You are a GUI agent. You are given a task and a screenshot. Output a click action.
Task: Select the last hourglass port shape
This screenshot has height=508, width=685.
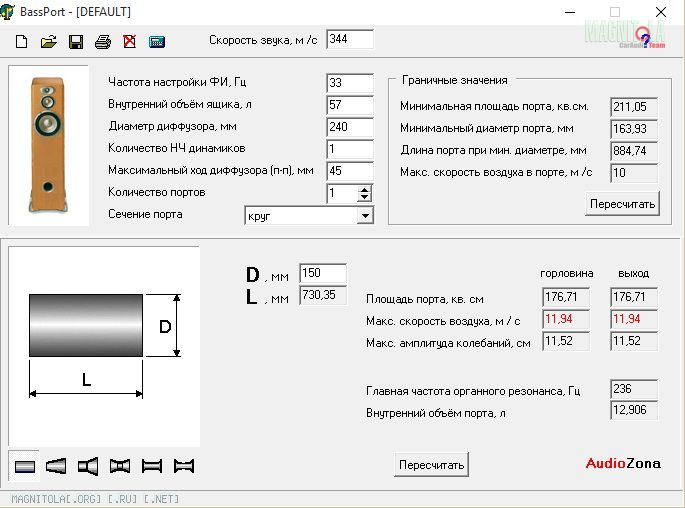pyautogui.click(x=183, y=466)
